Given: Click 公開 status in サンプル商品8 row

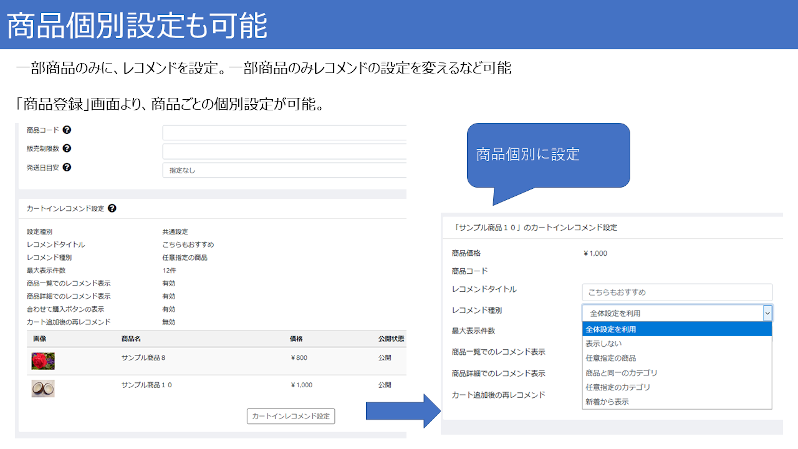Looking at the screenshot, I should 385,358.
